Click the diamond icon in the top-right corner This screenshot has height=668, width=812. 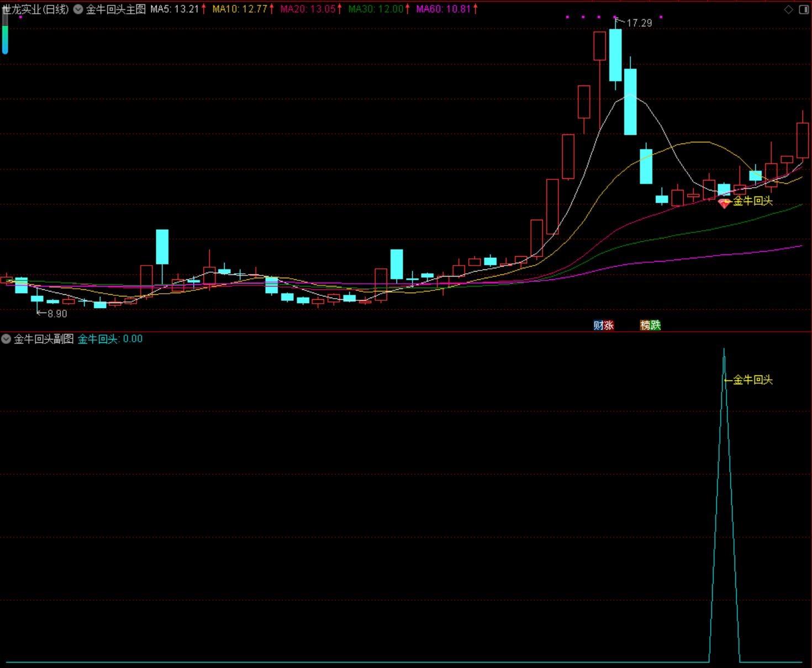click(x=788, y=9)
